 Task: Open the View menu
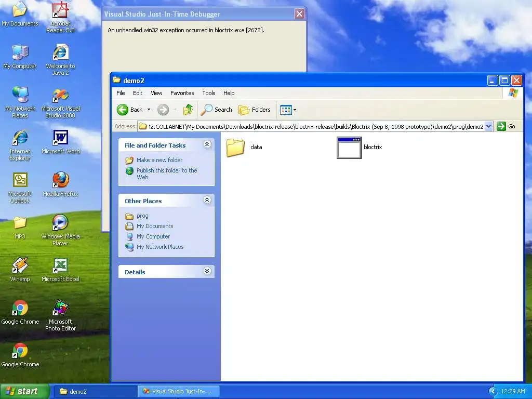156,93
